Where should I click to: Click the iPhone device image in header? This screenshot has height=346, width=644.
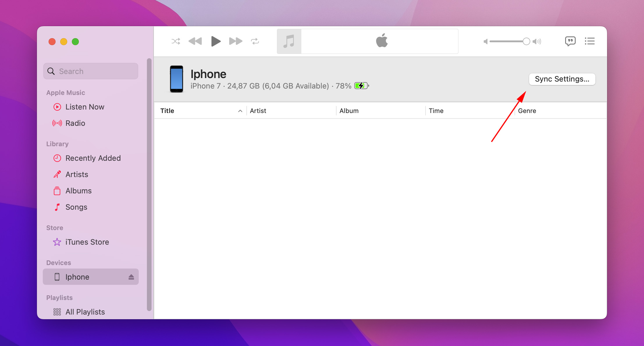(177, 79)
